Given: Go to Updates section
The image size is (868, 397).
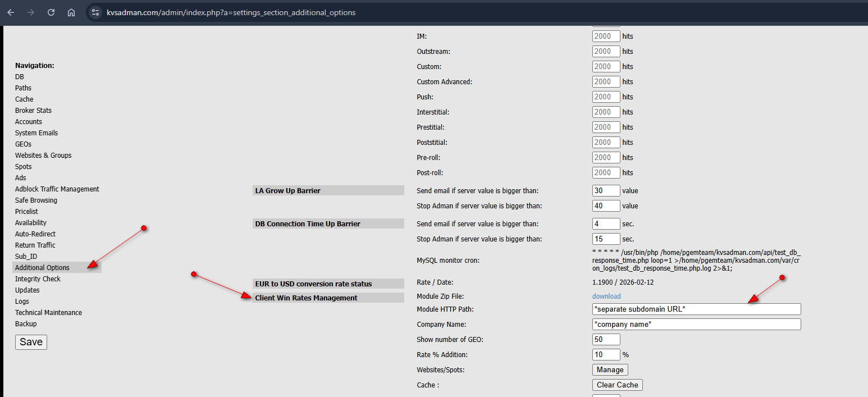Looking at the screenshot, I should click(x=28, y=290).
